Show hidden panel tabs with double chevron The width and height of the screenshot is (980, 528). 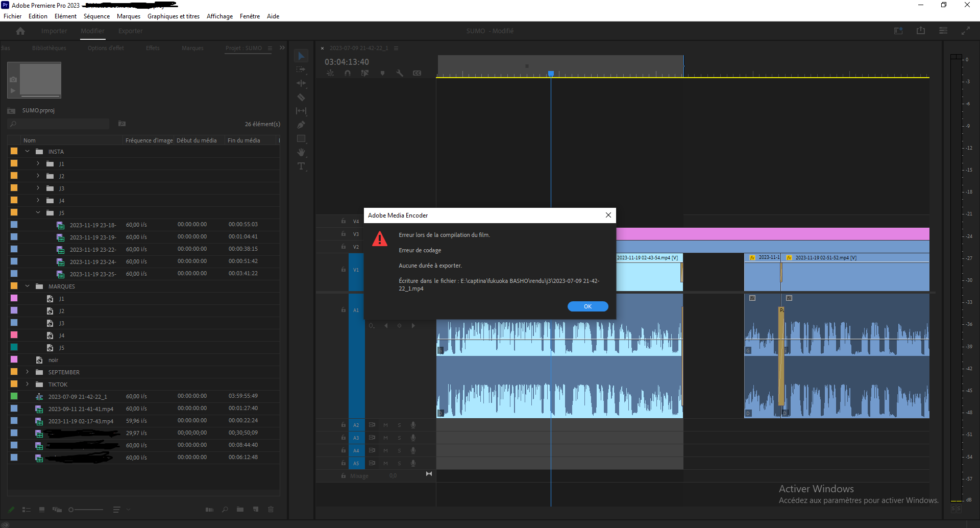click(x=282, y=48)
